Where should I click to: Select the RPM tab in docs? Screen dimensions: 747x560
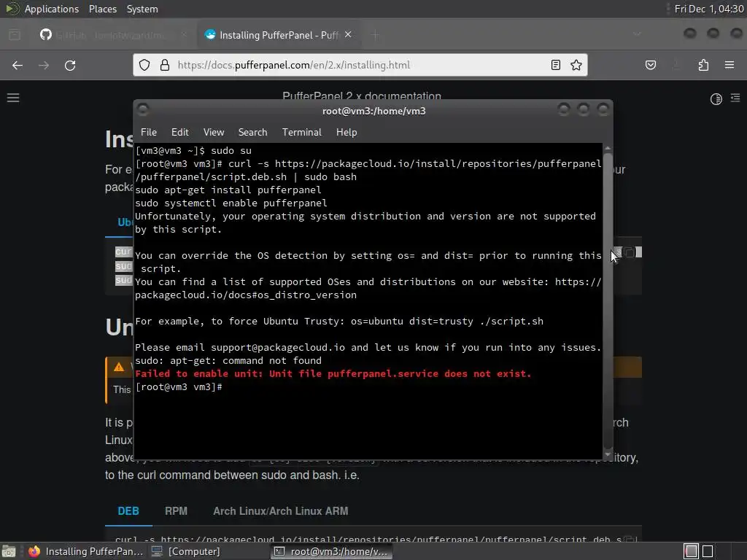176,511
